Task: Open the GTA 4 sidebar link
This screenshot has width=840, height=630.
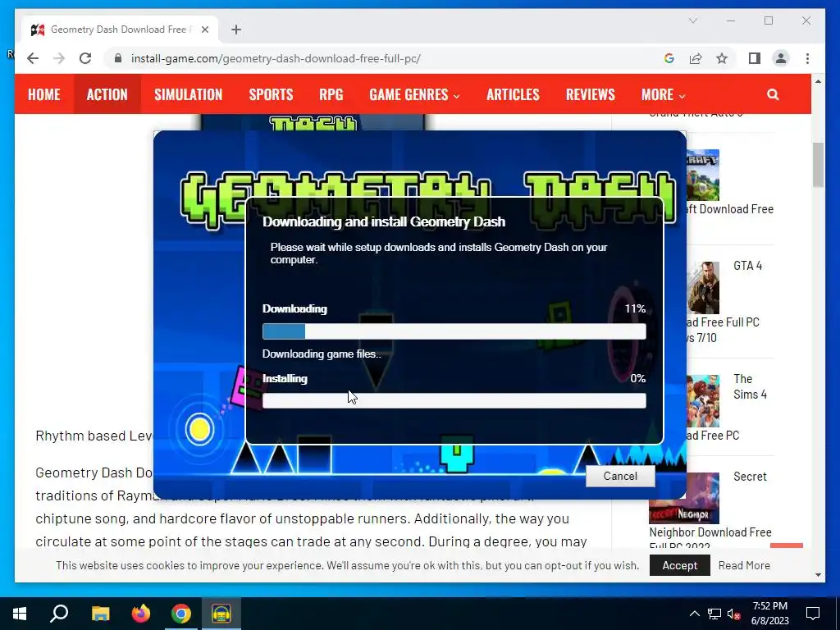Action: [x=747, y=266]
